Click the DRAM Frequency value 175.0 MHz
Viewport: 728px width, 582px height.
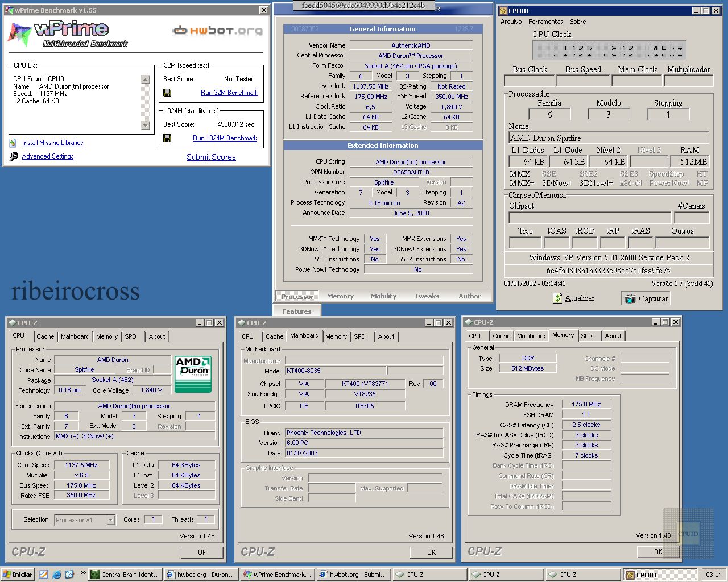(586, 405)
